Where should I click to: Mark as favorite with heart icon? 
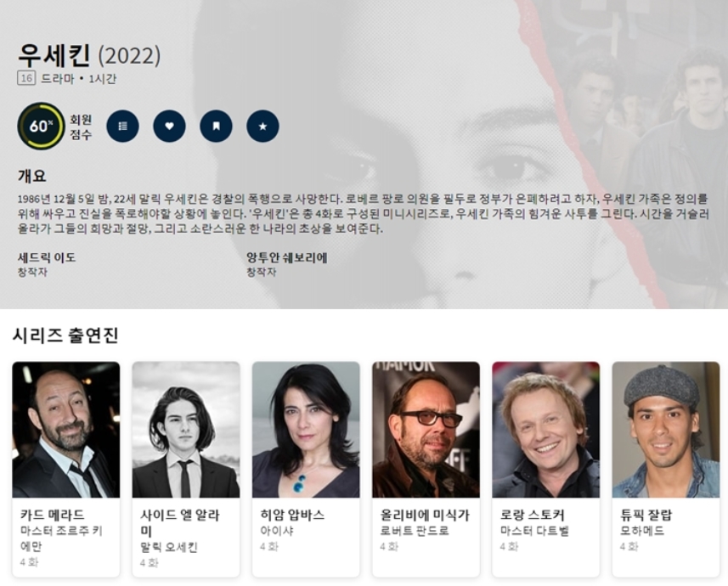coord(169,126)
